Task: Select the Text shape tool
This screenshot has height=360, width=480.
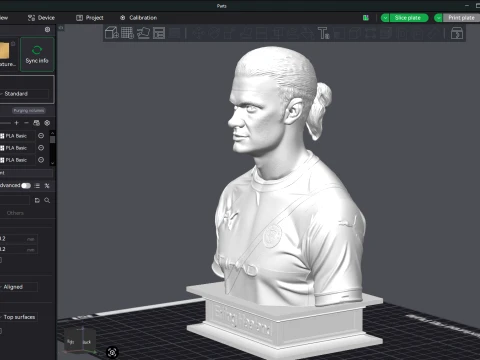Action: coord(323,33)
